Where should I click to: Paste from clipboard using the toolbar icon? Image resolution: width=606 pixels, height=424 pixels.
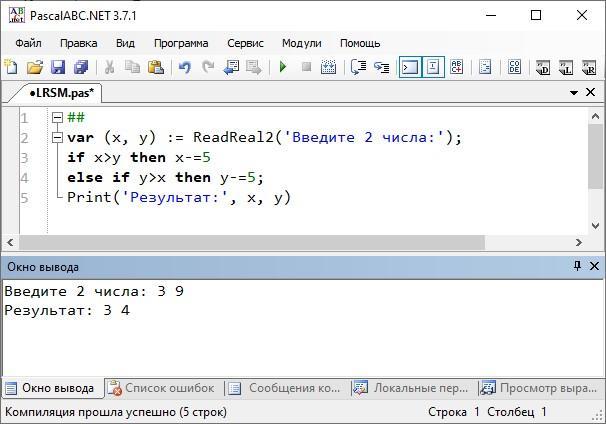[x=156, y=67]
